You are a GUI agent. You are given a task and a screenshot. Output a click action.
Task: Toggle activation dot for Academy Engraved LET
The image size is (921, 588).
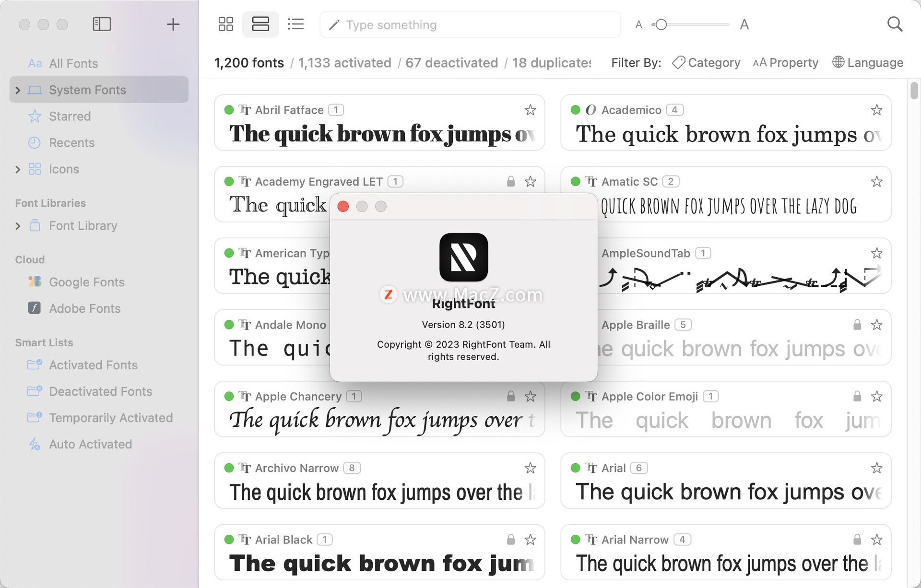pos(229,181)
